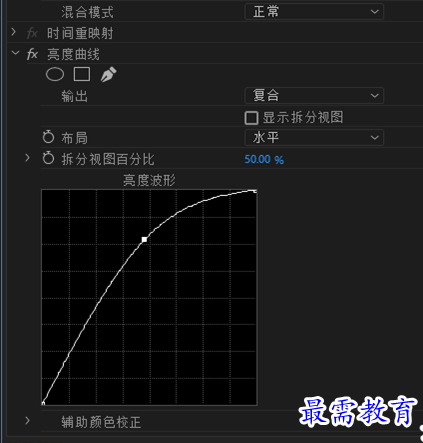423x443 pixels.
Task: Open the 混合模式 dropdown showing 正常
Action: 314,12
